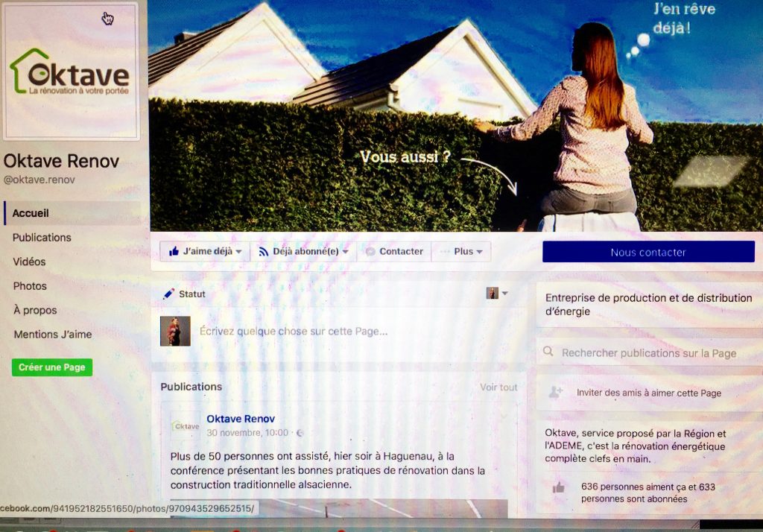Click the Oktave post author thumbnail
The image size is (763, 532).
click(x=186, y=426)
